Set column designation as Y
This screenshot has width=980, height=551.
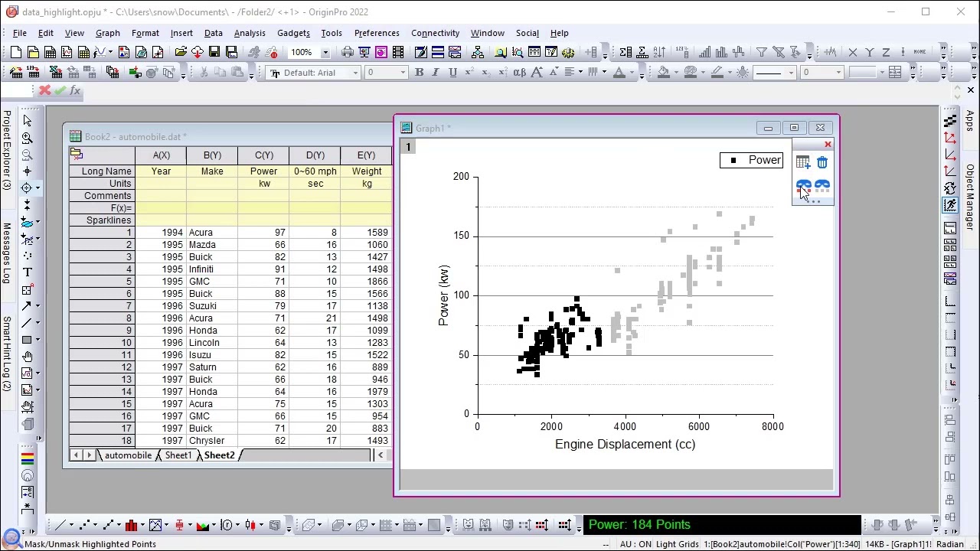[870, 52]
